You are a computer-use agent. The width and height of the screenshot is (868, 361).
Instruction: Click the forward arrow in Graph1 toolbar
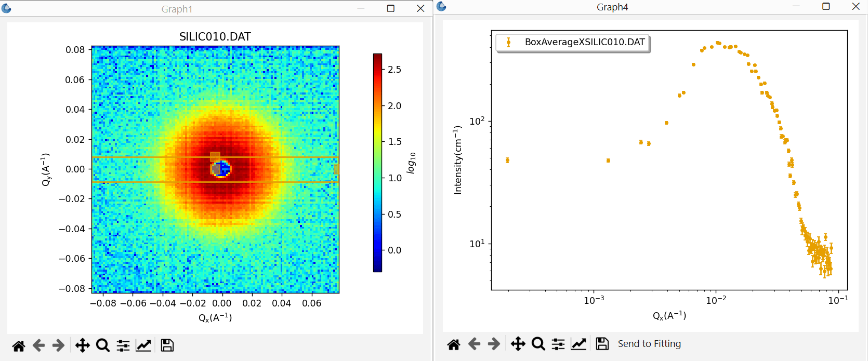click(59, 345)
